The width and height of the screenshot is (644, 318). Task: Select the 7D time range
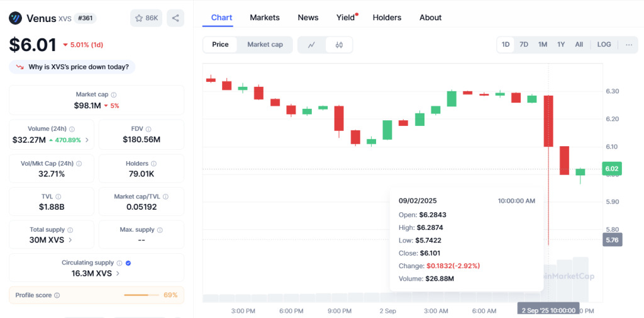pyautogui.click(x=524, y=45)
